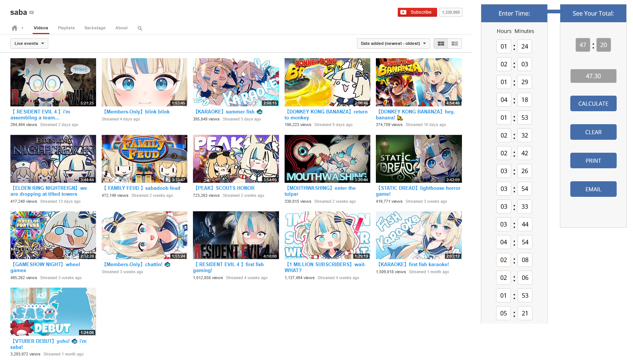633x364 pixels.
Task: Click the EMAIL button
Action: (x=593, y=189)
